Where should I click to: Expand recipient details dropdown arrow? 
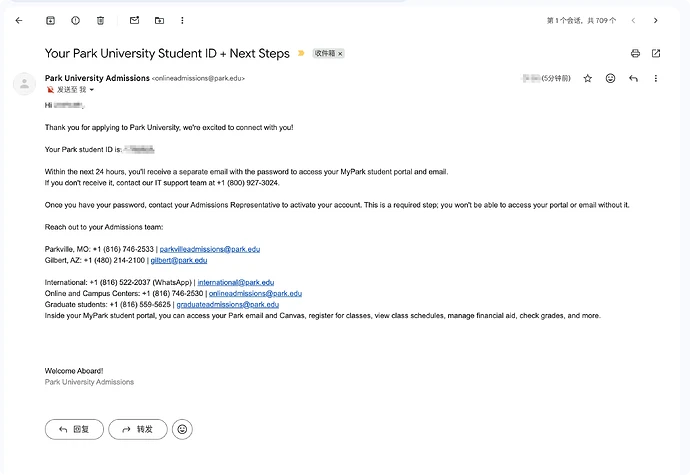click(x=92, y=90)
